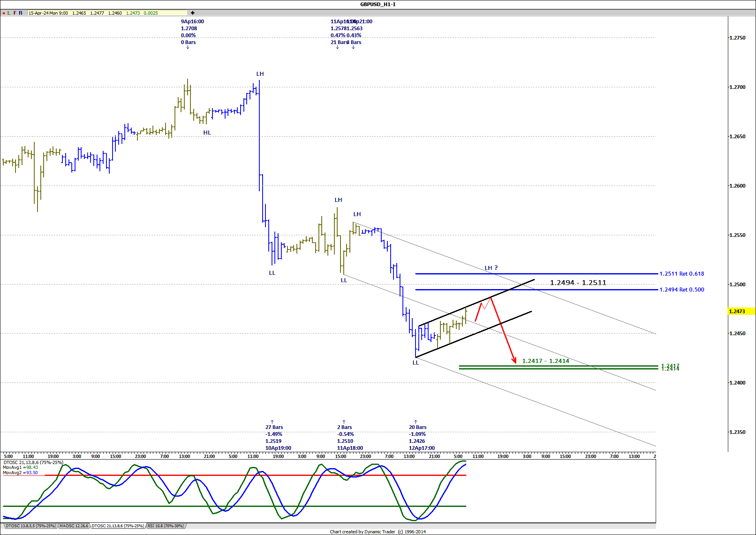Click the HL swing label
The width and height of the screenshot is (756, 535).
(207, 133)
